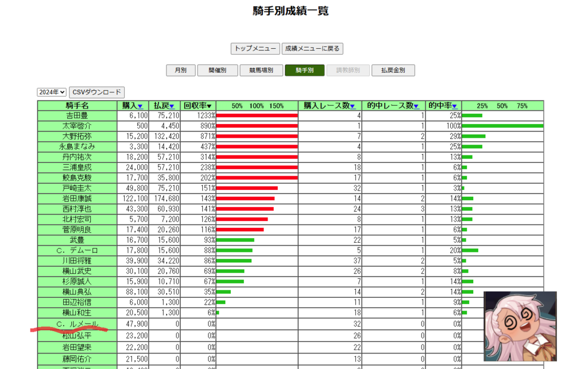The width and height of the screenshot is (588, 369).
Task: Click 成績メニューに戻る button
Action: 312,49
